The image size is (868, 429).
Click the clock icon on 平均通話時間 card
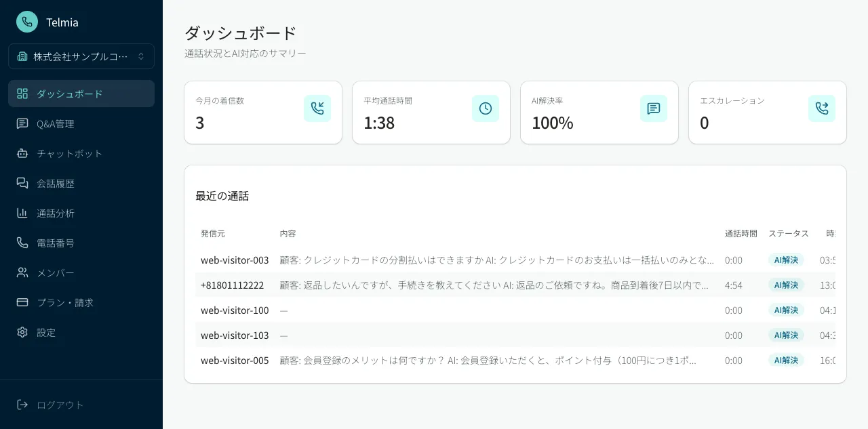click(x=486, y=108)
